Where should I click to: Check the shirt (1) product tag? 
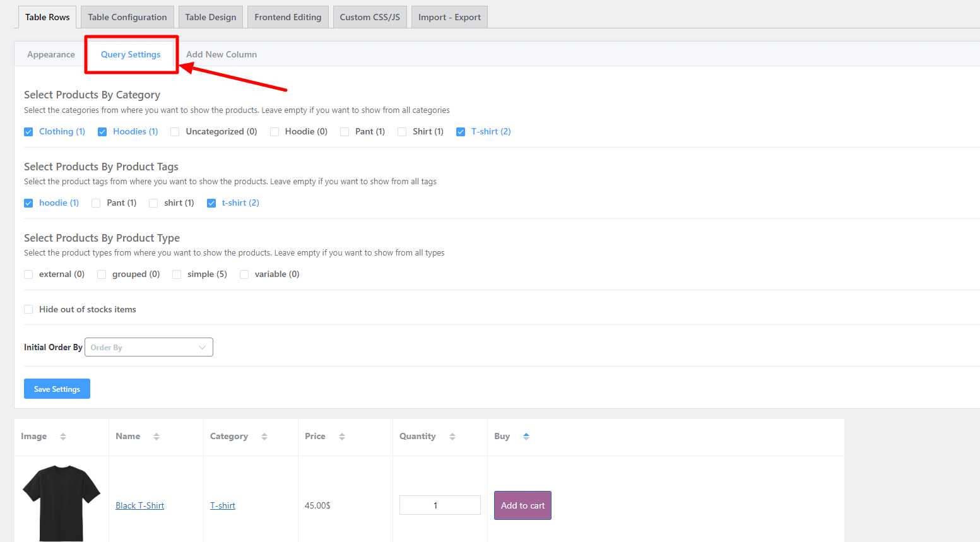click(x=153, y=203)
